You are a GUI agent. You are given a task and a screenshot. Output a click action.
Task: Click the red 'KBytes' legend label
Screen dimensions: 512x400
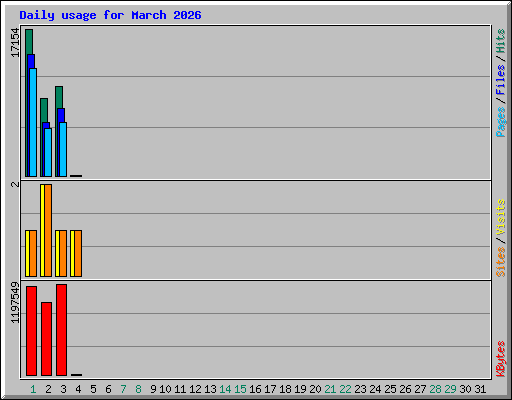(x=500, y=359)
